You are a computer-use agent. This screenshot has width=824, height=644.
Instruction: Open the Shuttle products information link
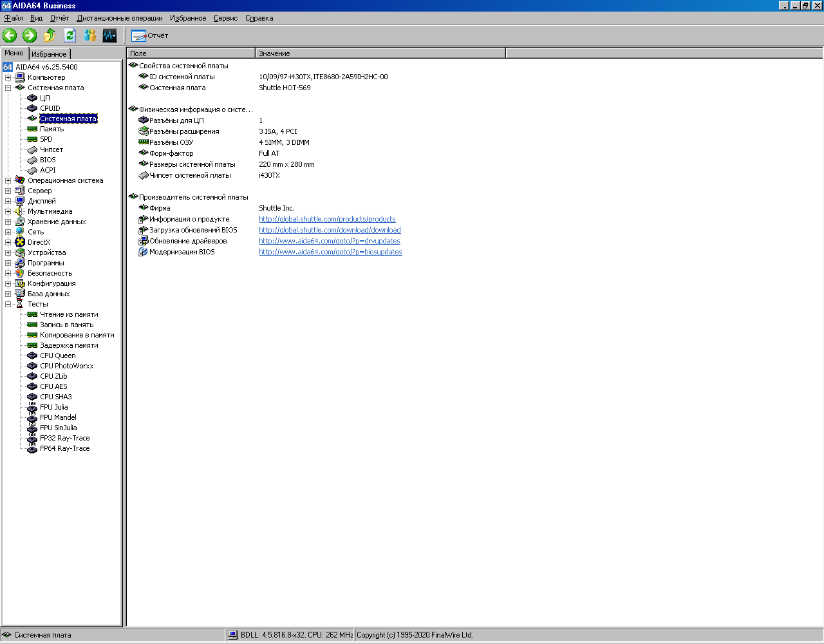coord(327,219)
